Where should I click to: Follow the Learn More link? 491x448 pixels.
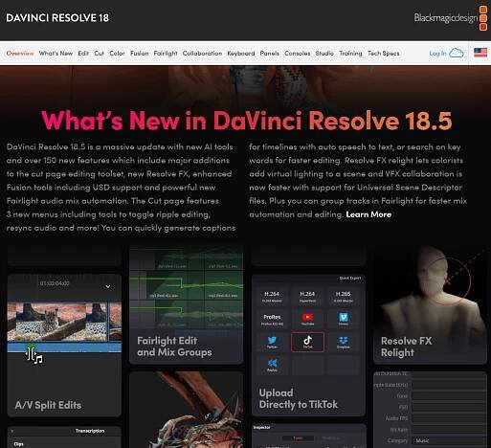pyautogui.click(x=368, y=214)
